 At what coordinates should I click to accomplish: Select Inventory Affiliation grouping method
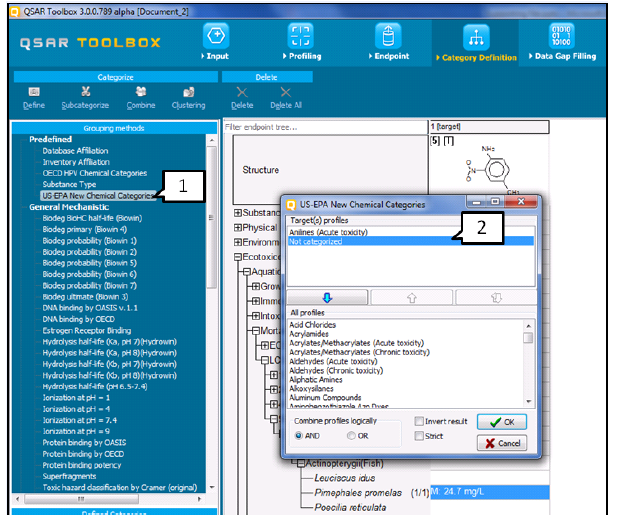click(x=76, y=162)
